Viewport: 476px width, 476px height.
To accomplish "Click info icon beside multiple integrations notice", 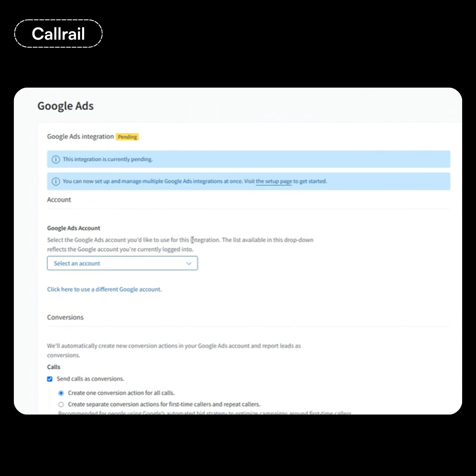I will [56, 182].
